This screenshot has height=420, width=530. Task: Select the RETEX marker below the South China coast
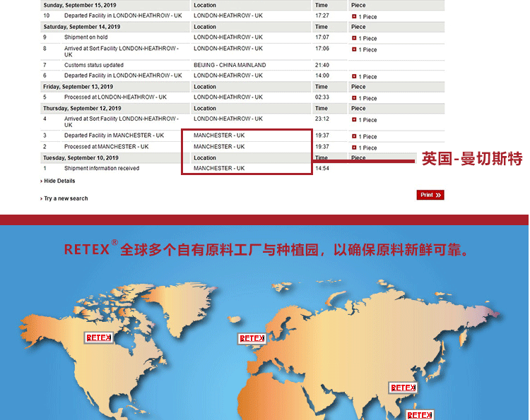pos(419,415)
